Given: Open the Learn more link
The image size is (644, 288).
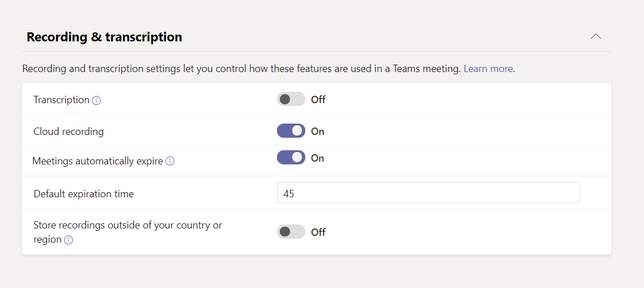Looking at the screenshot, I should pyautogui.click(x=488, y=69).
